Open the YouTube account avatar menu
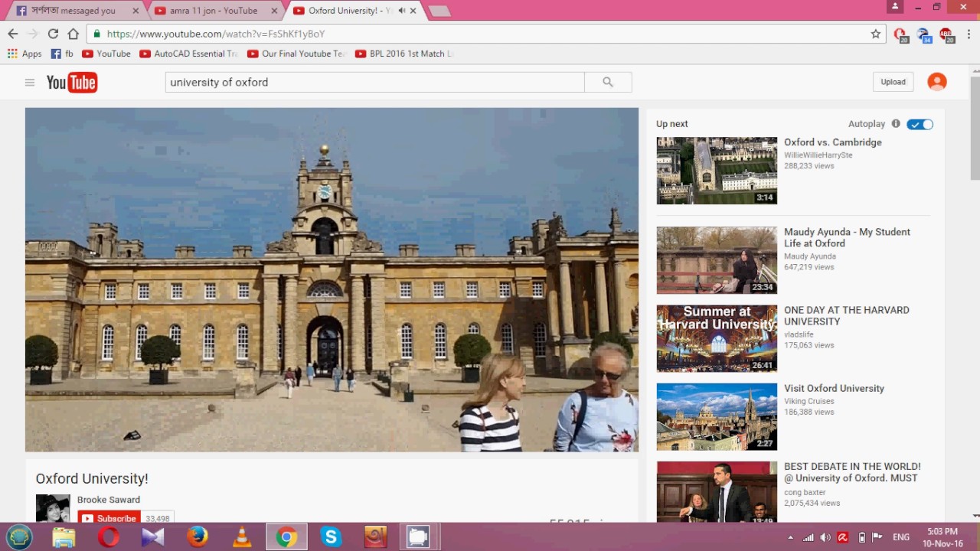 pyautogui.click(x=937, y=82)
